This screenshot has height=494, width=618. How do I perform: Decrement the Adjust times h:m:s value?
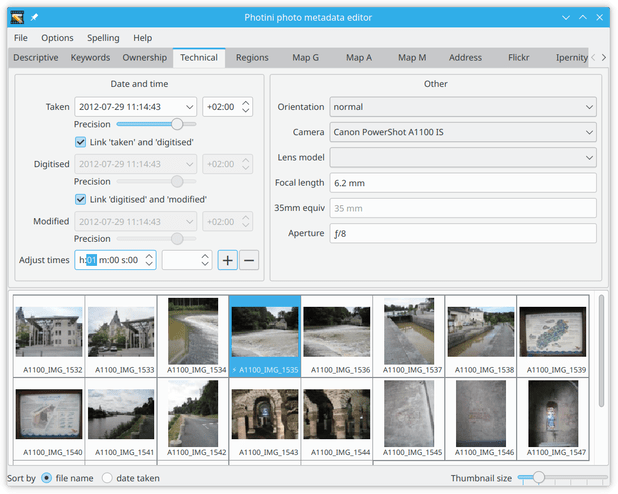(149, 264)
